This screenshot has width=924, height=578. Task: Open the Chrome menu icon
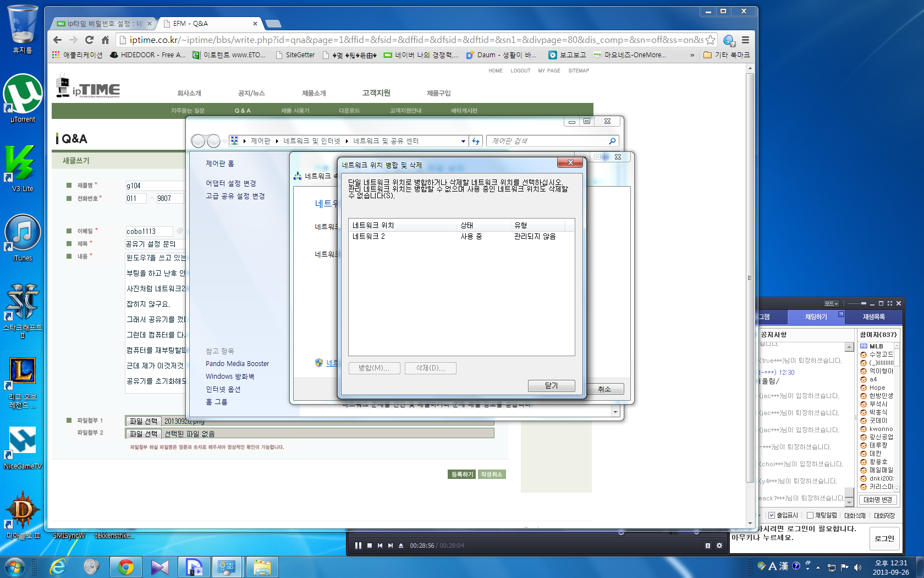point(745,40)
